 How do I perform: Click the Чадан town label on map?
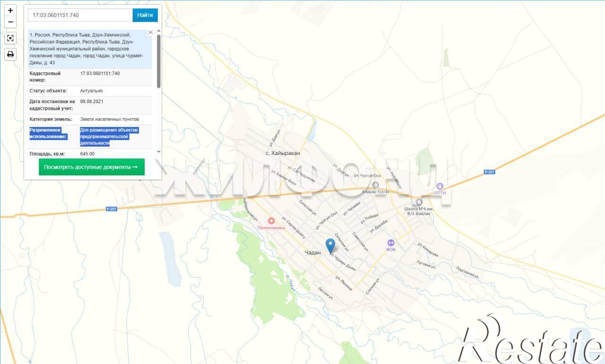[313, 253]
